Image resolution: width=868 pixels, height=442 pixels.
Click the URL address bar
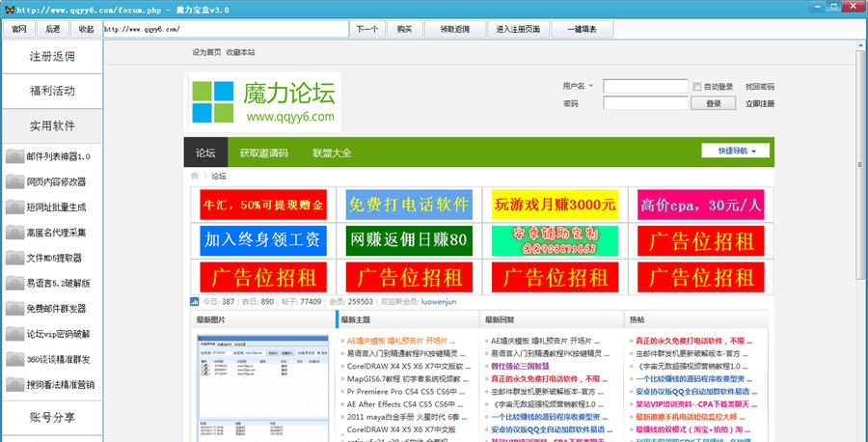coord(226,29)
